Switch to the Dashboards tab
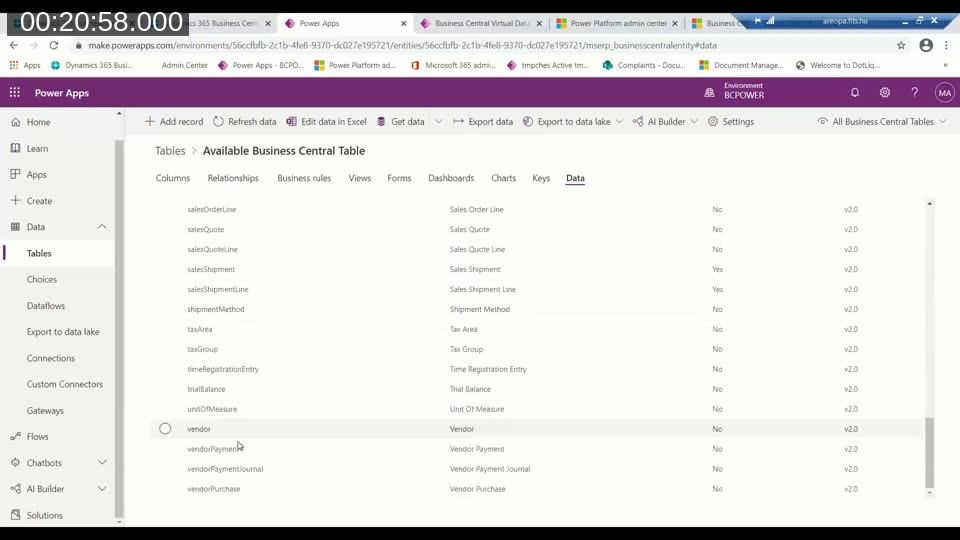The width and height of the screenshot is (960, 540). [451, 178]
